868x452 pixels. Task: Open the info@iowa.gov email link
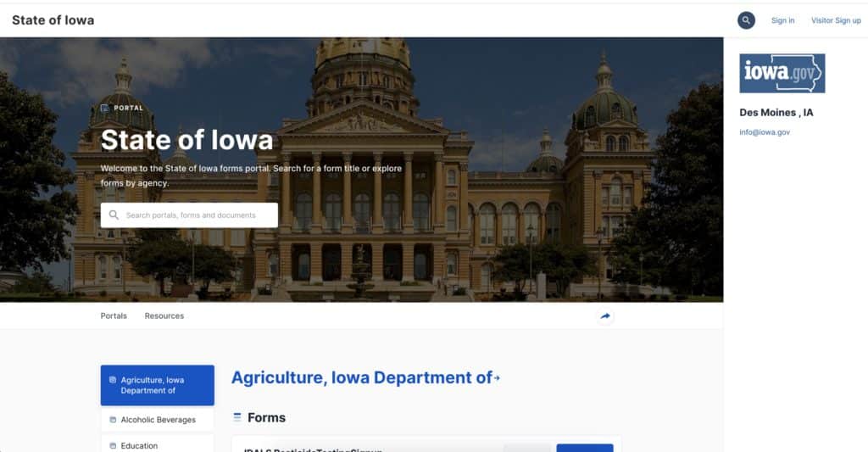coord(765,131)
